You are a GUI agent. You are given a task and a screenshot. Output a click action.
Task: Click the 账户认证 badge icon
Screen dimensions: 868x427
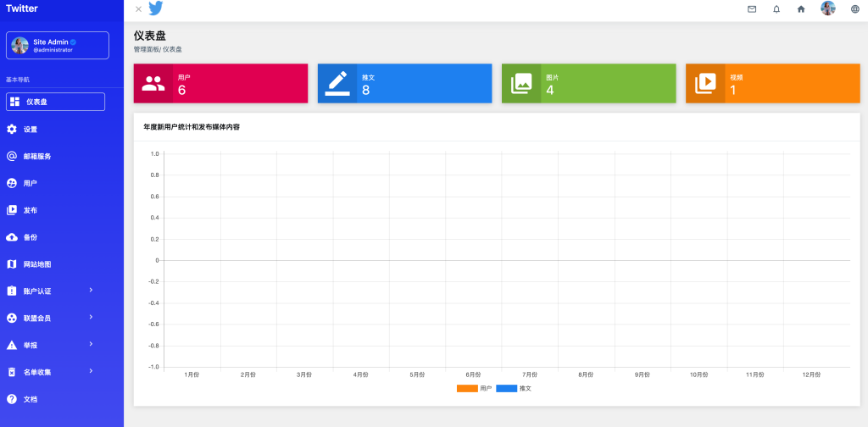click(12, 291)
